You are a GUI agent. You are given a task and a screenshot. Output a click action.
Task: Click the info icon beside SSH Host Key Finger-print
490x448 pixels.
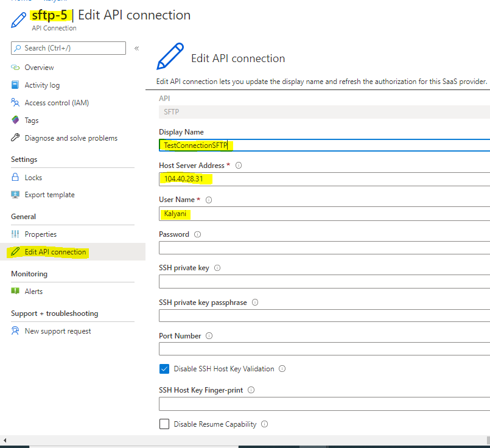251,390
